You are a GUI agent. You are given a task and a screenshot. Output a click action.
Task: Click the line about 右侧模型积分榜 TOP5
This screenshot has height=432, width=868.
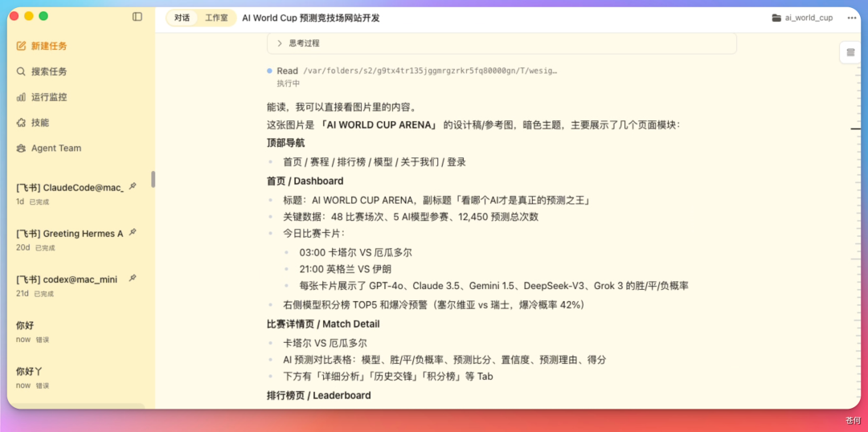435,305
